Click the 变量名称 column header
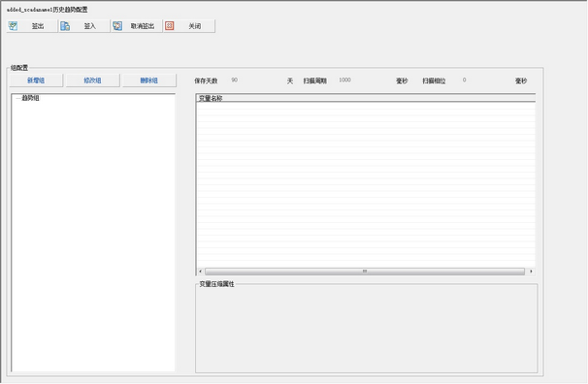Screen dimensions: 588x384 (x=366, y=98)
